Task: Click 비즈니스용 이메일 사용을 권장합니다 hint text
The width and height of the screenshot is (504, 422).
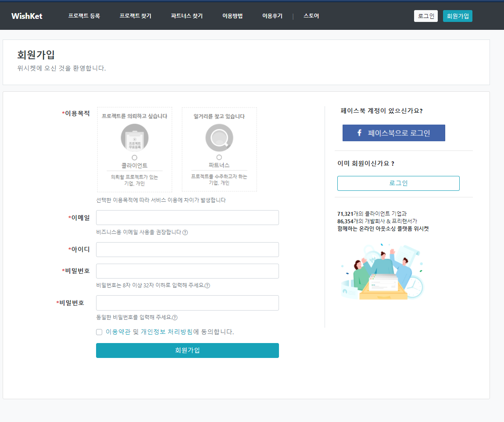Action: 139,232
